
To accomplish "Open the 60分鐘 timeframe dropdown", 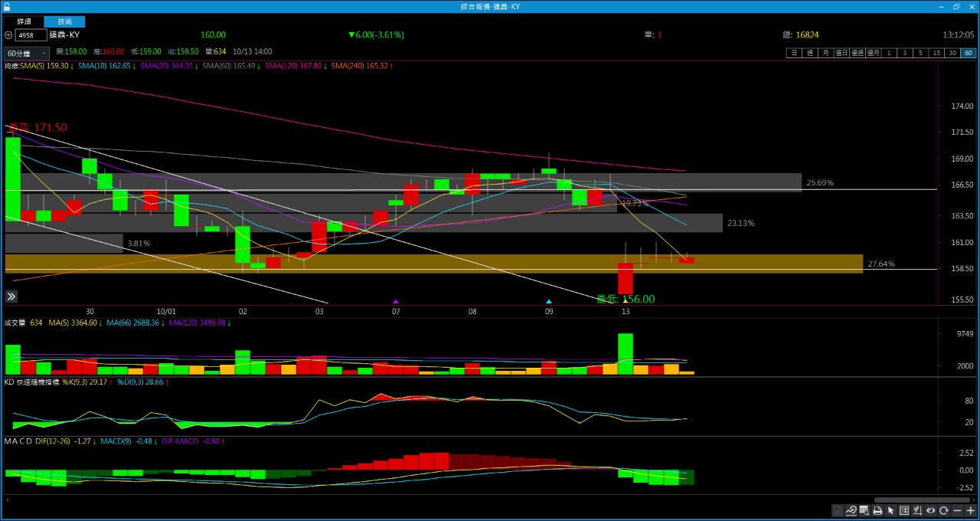I will point(27,54).
